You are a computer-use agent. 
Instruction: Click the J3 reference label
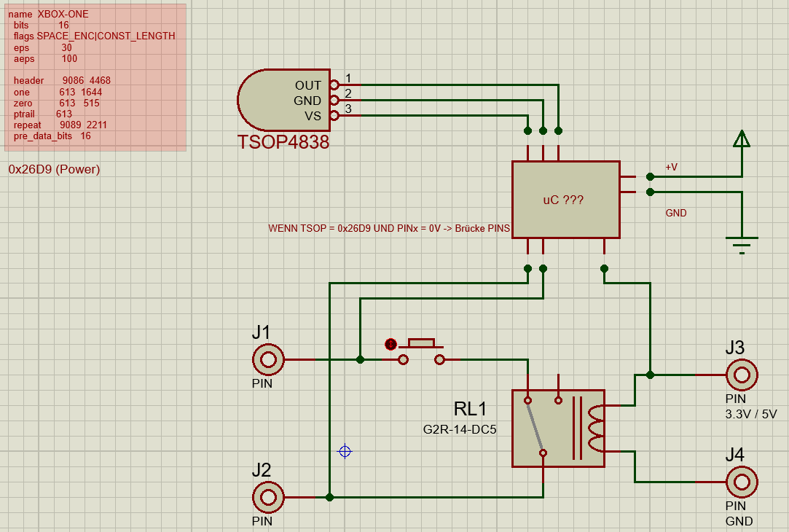(734, 348)
